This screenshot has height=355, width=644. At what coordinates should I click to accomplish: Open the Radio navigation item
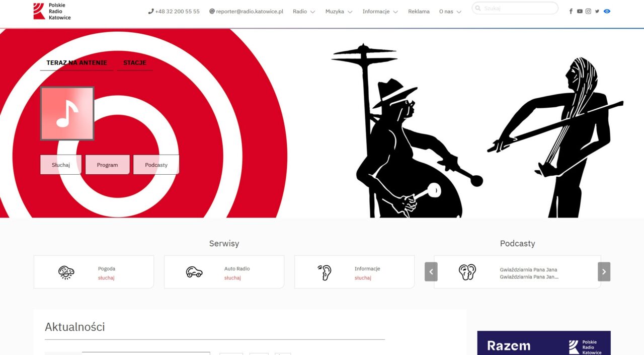(x=300, y=11)
